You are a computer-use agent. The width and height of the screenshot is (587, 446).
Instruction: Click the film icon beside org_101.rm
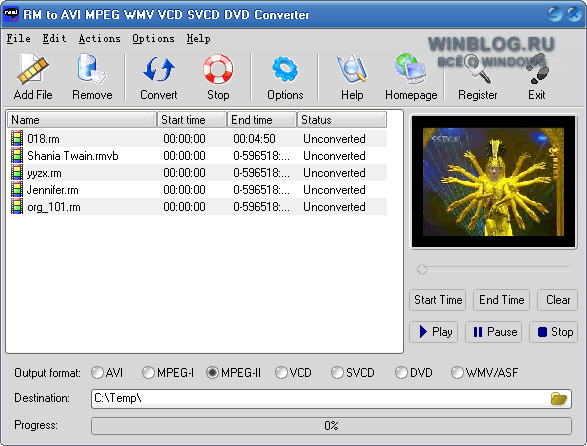pyautogui.click(x=17, y=207)
